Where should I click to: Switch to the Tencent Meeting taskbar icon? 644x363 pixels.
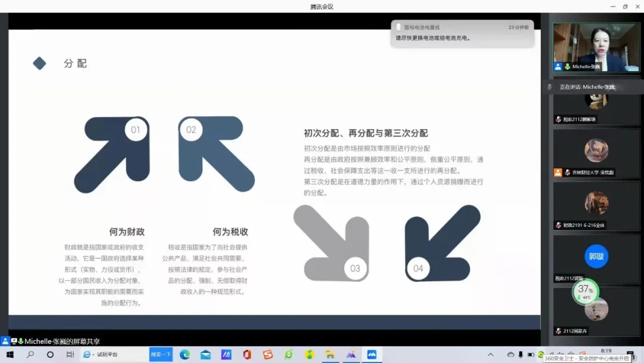coord(371,355)
